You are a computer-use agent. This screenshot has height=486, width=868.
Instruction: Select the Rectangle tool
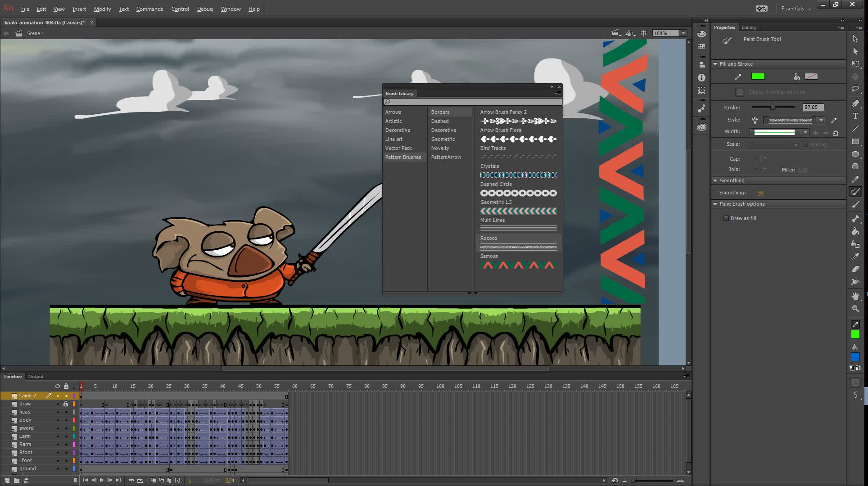click(855, 141)
